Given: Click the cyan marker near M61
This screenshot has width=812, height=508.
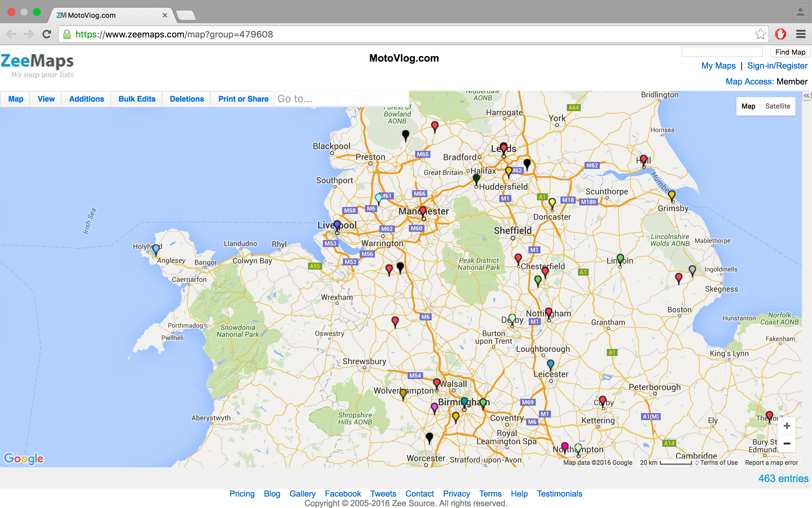Looking at the screenshot, I should click(379, 198).
